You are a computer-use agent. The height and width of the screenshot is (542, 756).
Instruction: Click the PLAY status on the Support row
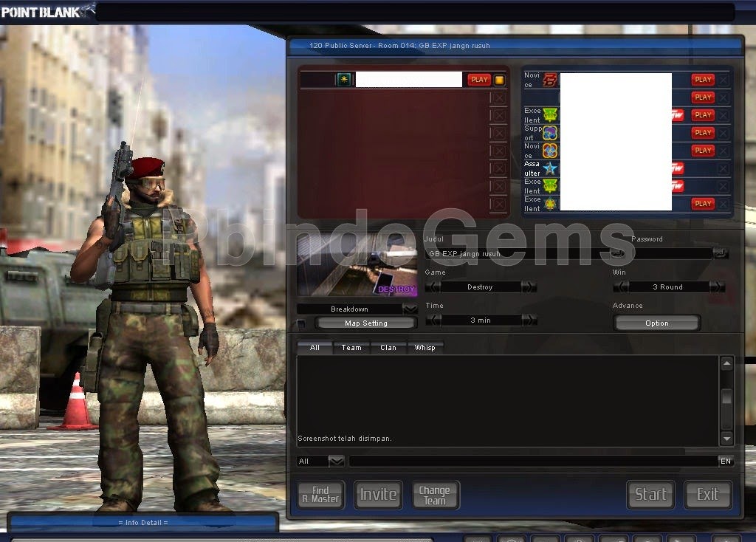703,133
